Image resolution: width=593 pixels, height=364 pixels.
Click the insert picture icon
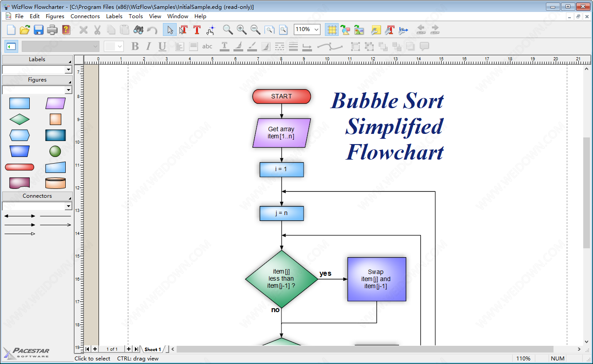(359, 30)
